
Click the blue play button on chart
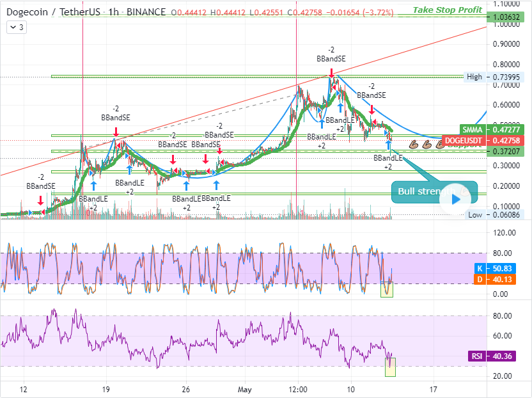tap(455, 198)
